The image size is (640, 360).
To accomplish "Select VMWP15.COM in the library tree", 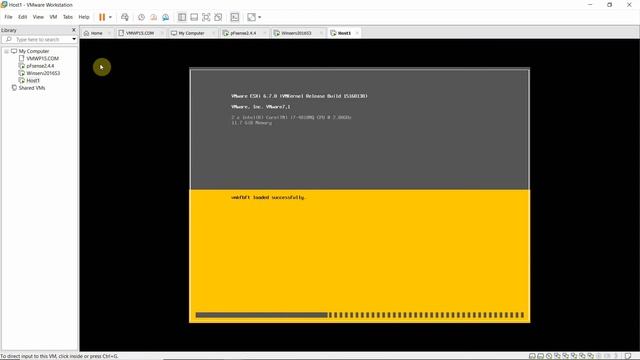I will tap(42, 59).
